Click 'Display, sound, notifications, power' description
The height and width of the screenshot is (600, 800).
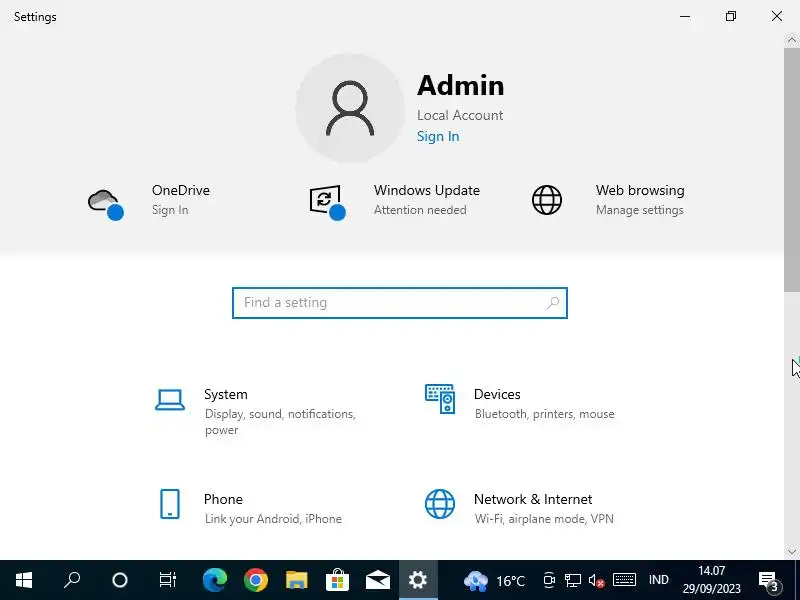click(280, 422)
